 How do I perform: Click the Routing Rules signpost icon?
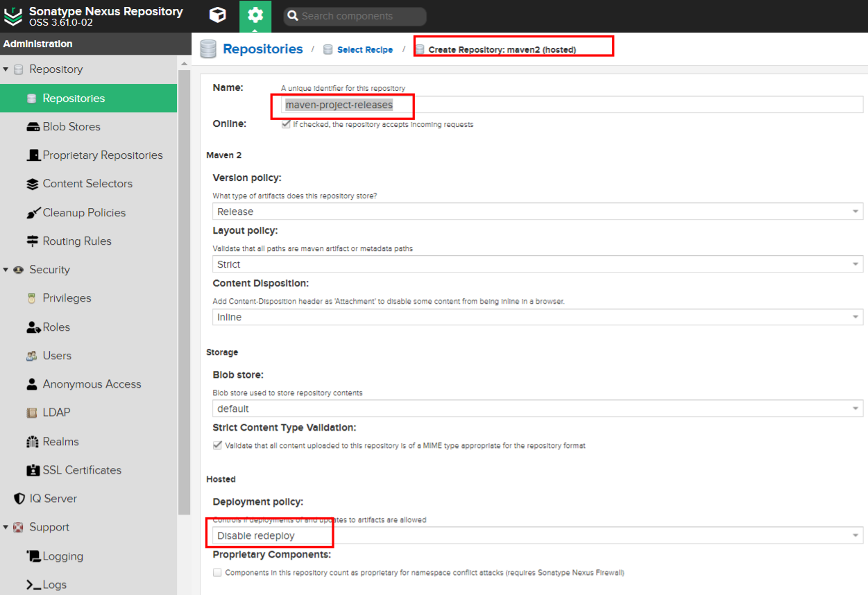coord(32,241)
